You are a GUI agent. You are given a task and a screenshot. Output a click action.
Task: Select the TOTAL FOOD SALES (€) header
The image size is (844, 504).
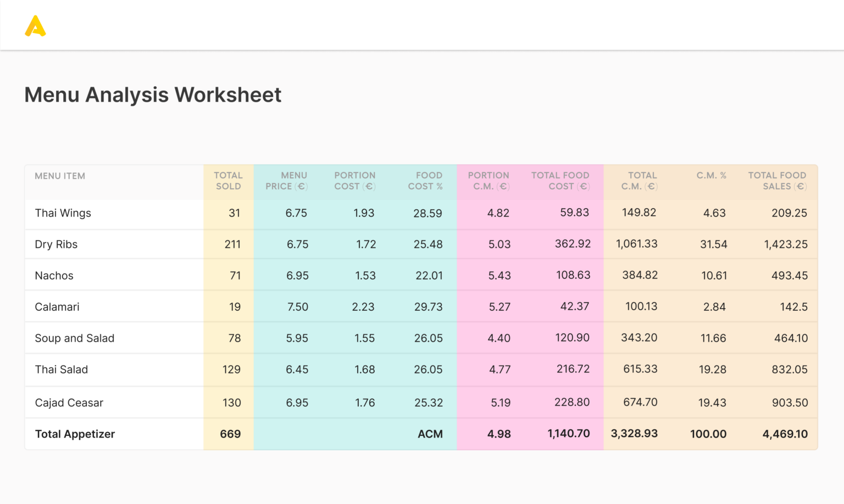pos(777,181)
